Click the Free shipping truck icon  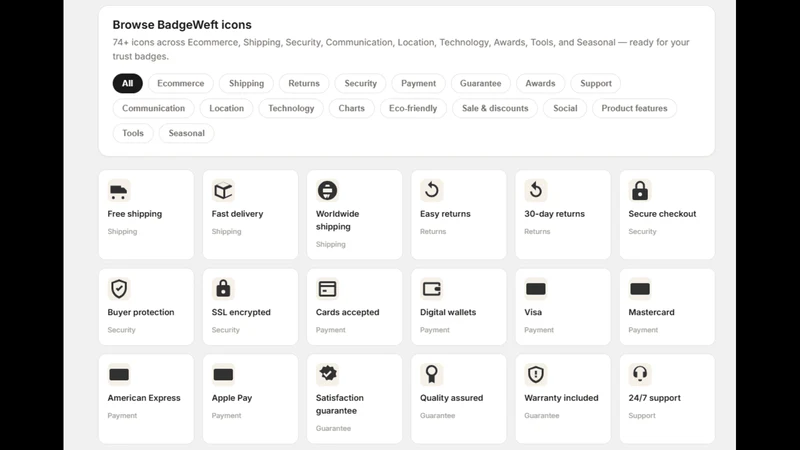[x=119, y=191]
